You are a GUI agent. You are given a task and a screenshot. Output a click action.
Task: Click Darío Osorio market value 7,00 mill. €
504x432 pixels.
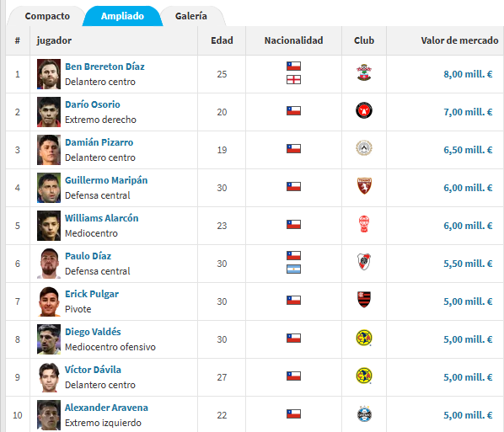pyautogui.click(x=468, y=112)
